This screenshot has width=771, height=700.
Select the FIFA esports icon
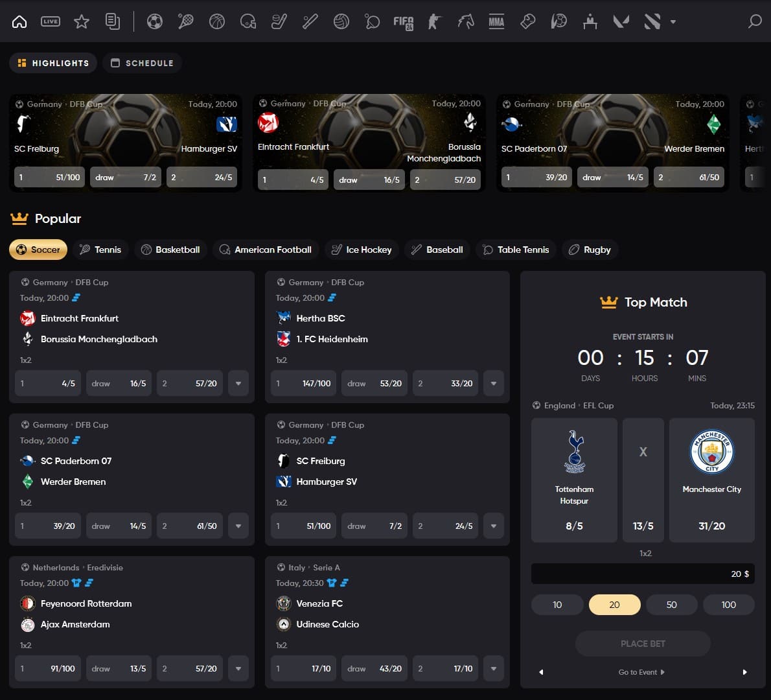tap(403, 21)
